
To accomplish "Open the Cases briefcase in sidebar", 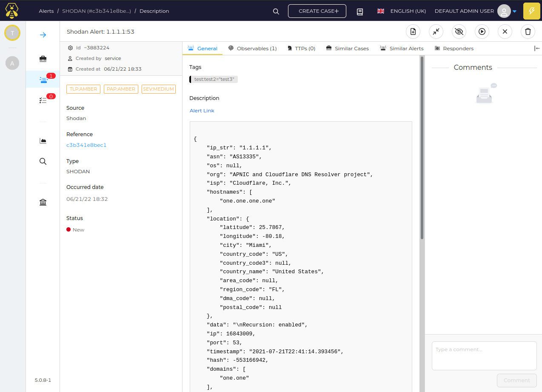I will [43, 59].
